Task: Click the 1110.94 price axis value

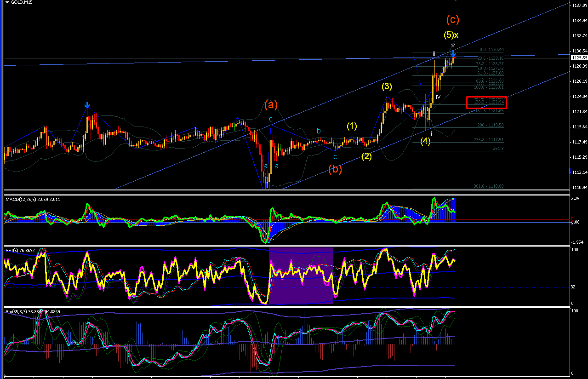Action: point(579,188)
